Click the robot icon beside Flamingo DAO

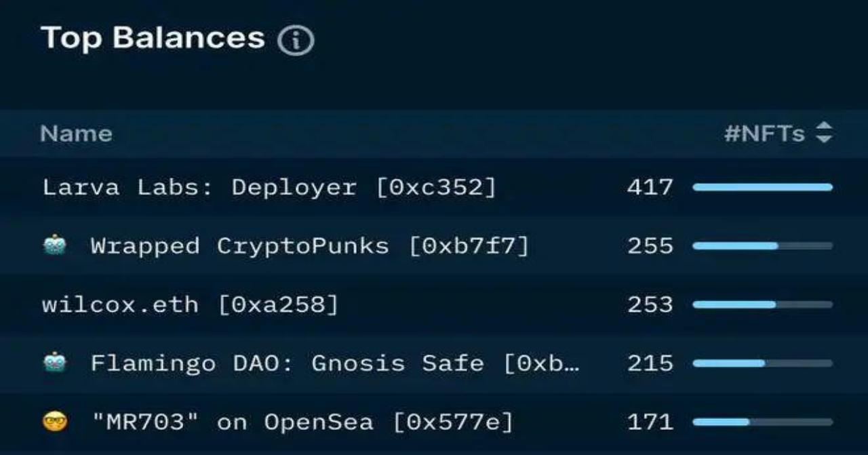point(55,363)
